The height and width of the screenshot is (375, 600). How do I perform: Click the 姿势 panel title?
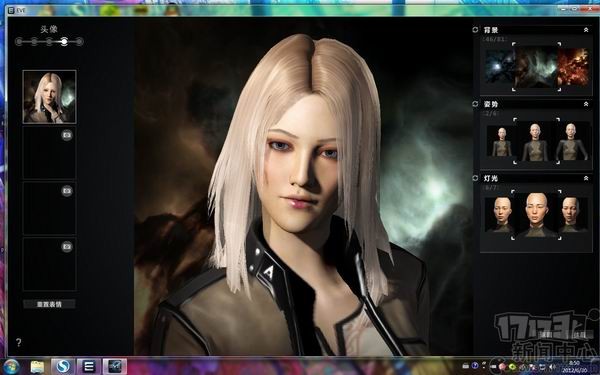491,104
